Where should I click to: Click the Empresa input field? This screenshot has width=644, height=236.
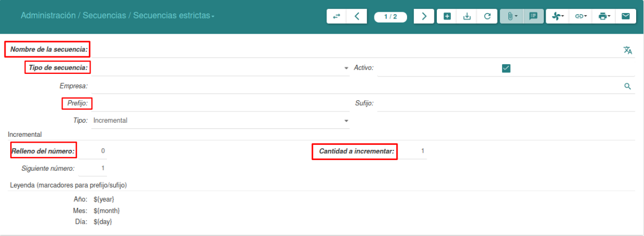pyautogui.click(x=356, y=86)
